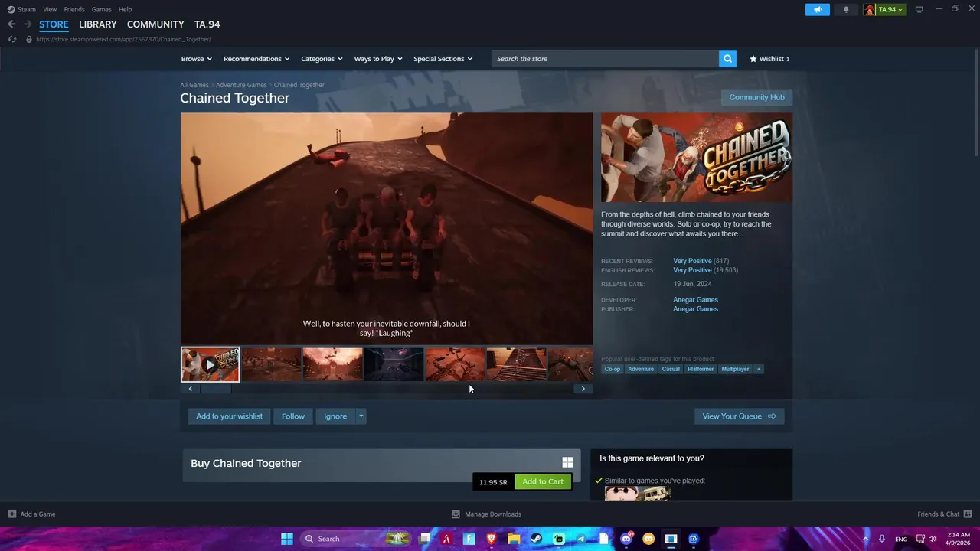Click Add a Game plus icon
Image resolution: width=980 pixels, height=551 pixels.
coord(11,514)
